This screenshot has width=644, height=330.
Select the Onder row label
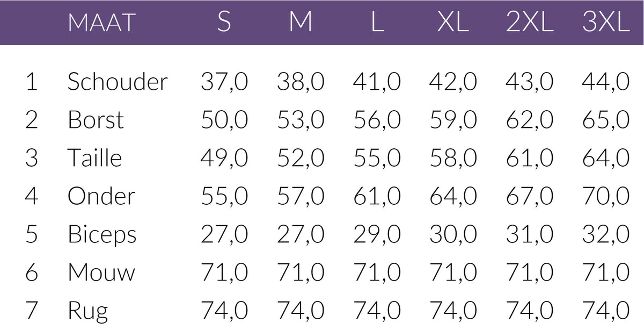pyautogui.click(x=101, y=196)
